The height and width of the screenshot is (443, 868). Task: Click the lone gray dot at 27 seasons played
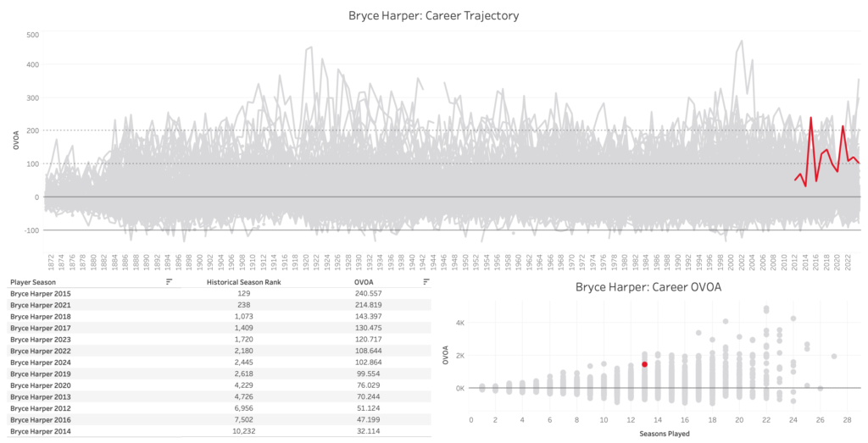(x=834, y=356)
